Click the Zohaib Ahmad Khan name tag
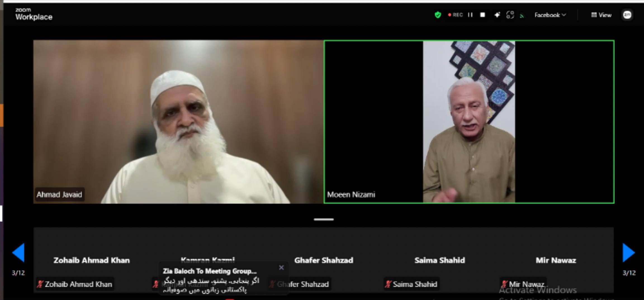Screen dimensions: 644x300 [x=75, y=284]
